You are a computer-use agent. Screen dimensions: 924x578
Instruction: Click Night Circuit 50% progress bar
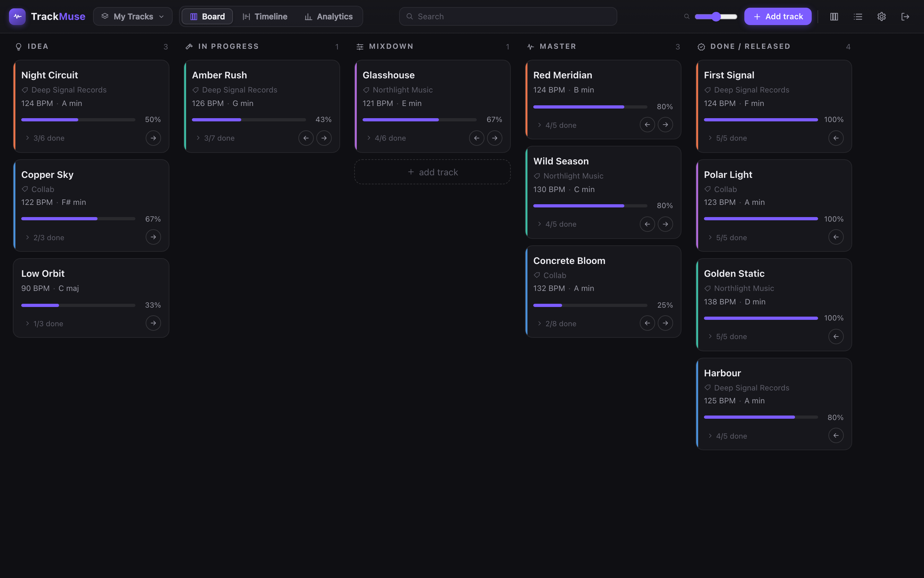tap(78, 120)
